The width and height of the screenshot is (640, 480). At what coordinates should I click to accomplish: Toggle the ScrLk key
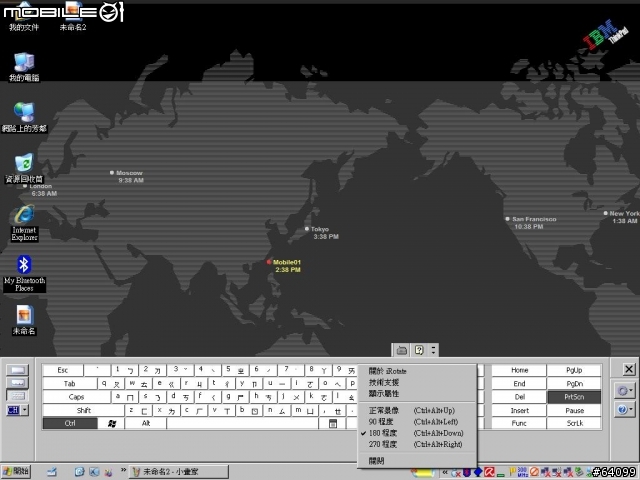coord(574,423)
